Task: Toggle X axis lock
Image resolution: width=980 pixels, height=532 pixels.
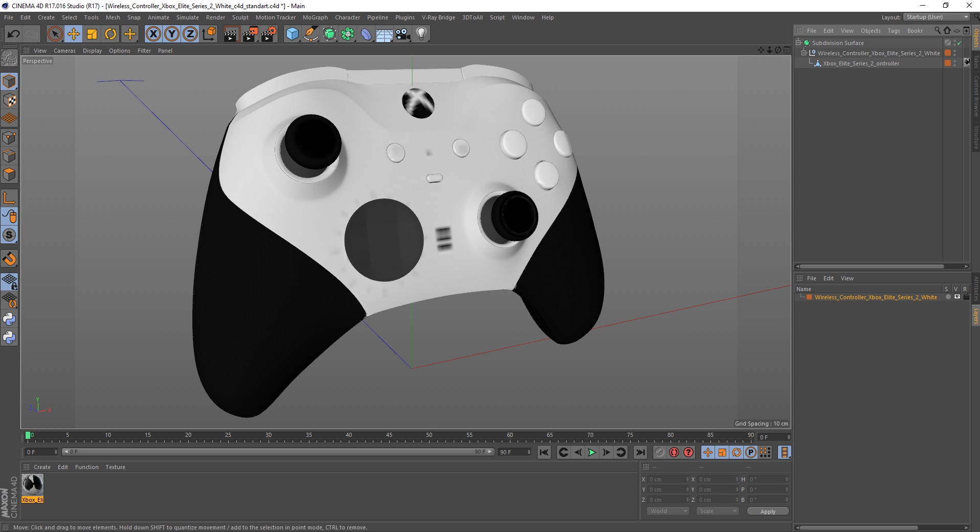Action: (153, 34)
